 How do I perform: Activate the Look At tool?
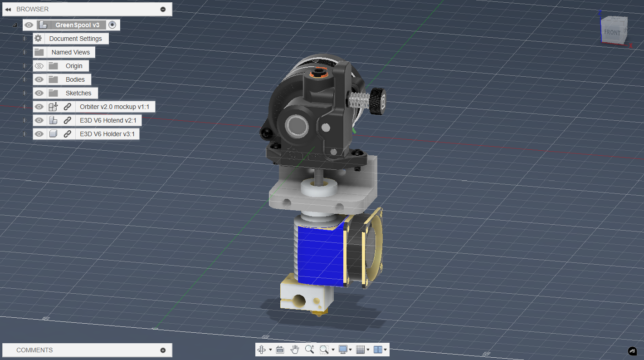tap(280, 350)
